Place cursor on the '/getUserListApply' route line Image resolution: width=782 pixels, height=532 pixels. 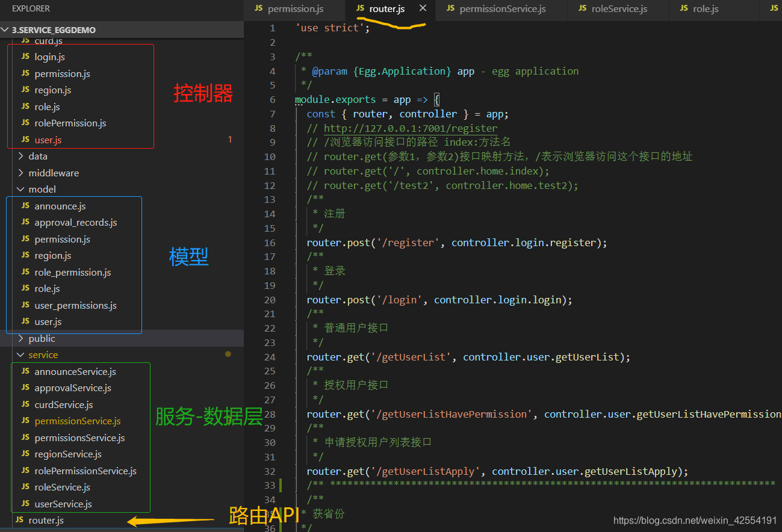[497, 471]
